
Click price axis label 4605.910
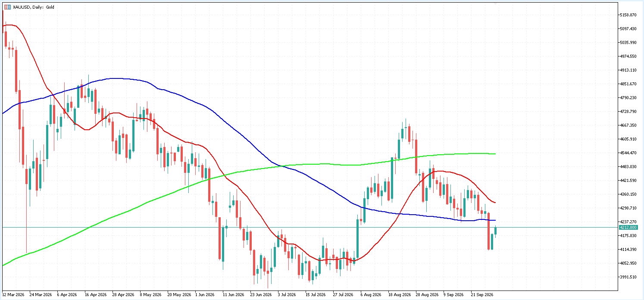(628, 139)
